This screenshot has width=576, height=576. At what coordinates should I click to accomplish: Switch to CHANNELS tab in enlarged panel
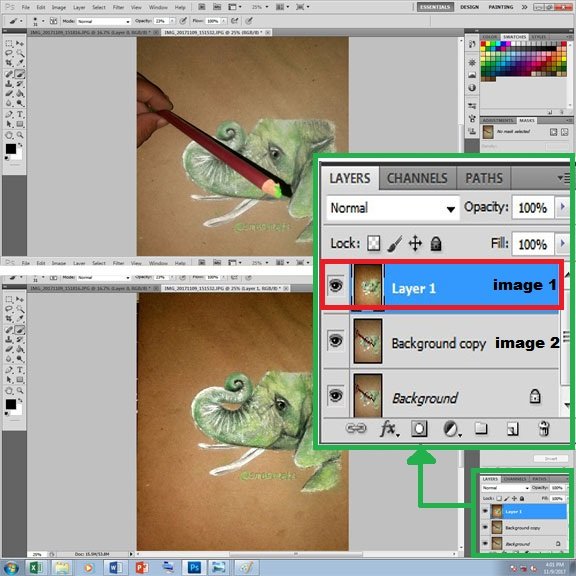(x=417, y=178)
